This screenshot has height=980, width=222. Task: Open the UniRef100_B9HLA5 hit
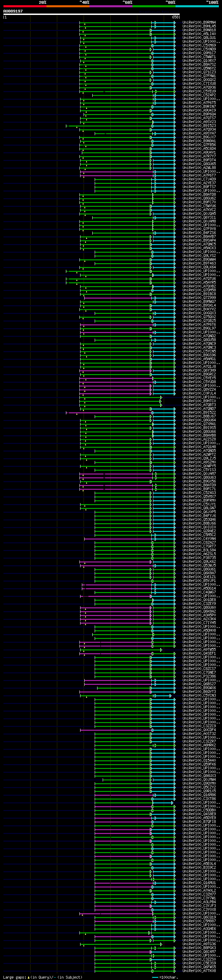click(x=199, y=26)
